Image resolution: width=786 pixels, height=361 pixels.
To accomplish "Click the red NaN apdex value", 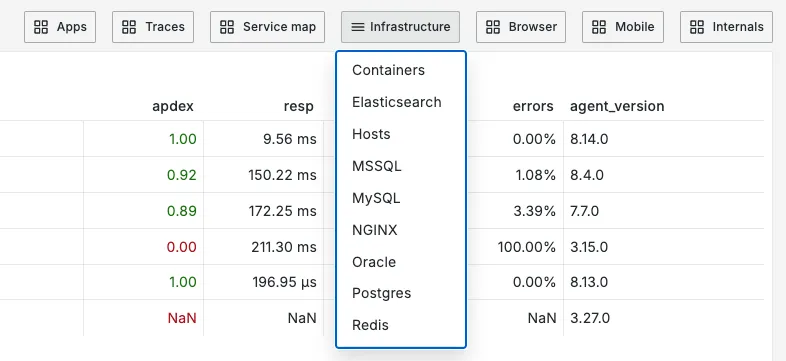I will click(182, 318).
